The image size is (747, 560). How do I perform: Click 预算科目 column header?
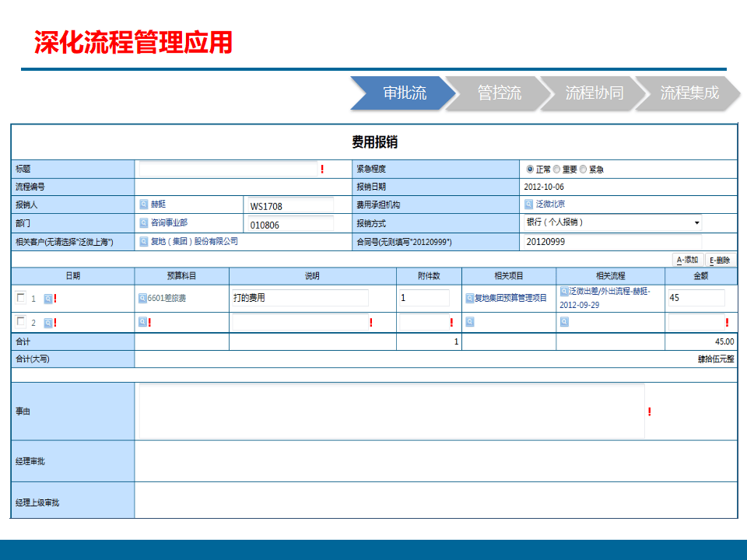pyautogui.click(x=181, y=275)
